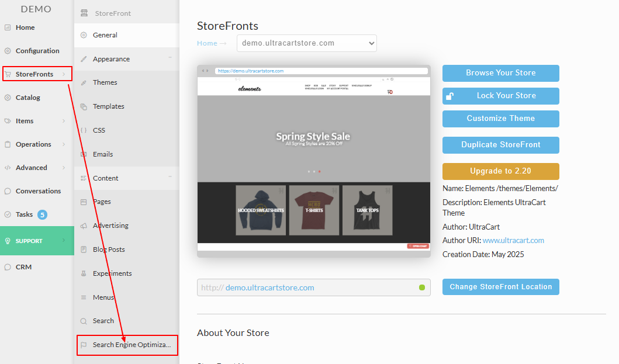Collapse the Appearance section
Screen dimensions: 619x364
click(170, 58)
